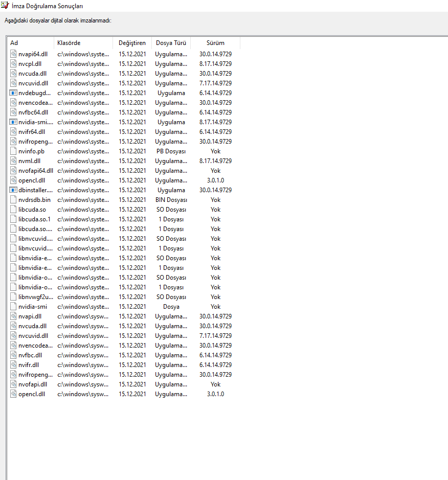The width and height of the screenshot is (448, 480).
Task: Click the PB Dosyası file type cell
Action: click(x=171, y=151)
